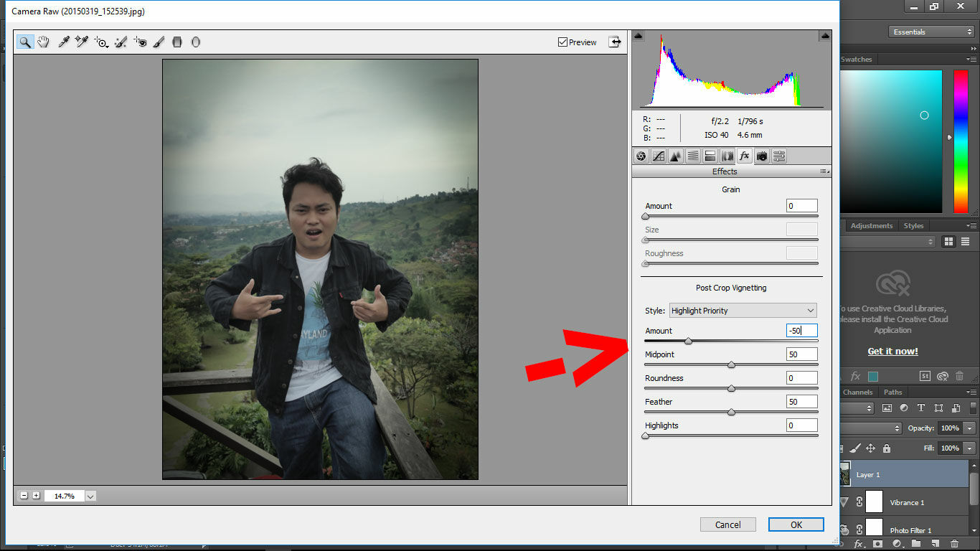Viewport: 980px width, 551px height.
Task: Toggle visibility of Layer 1
Action: [844, 474]
